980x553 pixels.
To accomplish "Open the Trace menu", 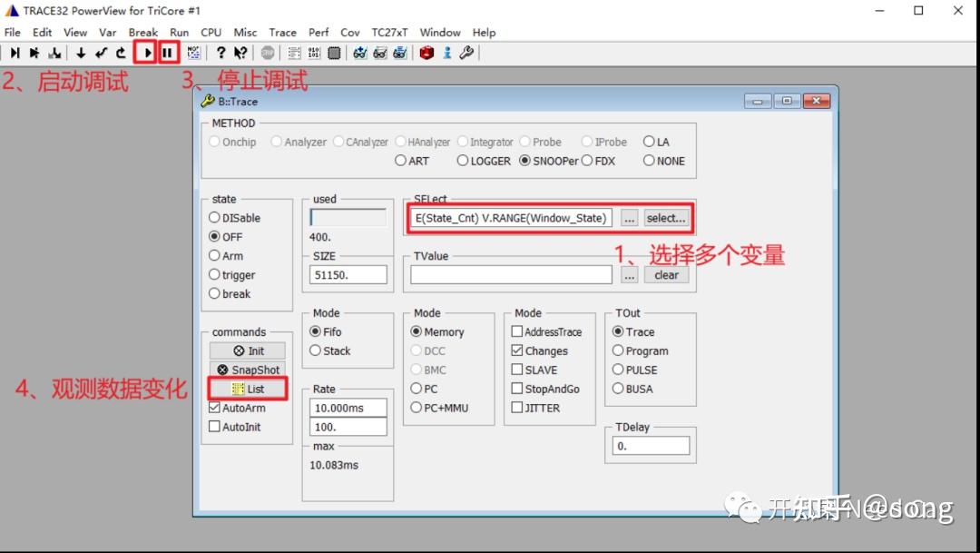I will point(282,32).
